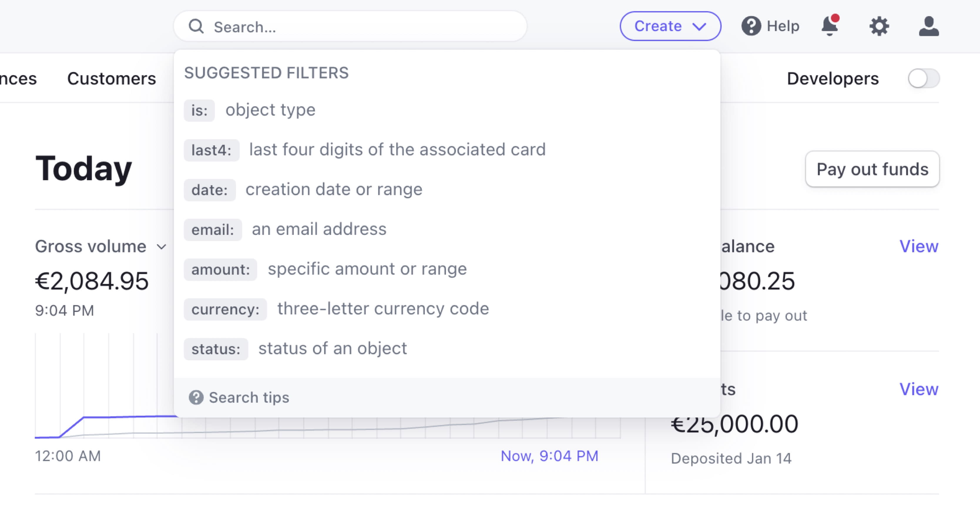The image size is (980, 512).
Task: Click the Customers tab
Action: pos(111,78)
